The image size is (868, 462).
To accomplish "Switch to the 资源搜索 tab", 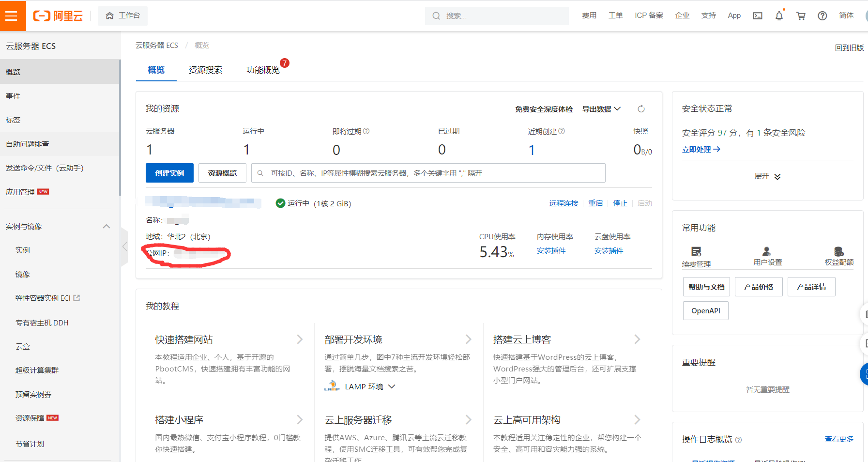I will click(x=205, y=70).
